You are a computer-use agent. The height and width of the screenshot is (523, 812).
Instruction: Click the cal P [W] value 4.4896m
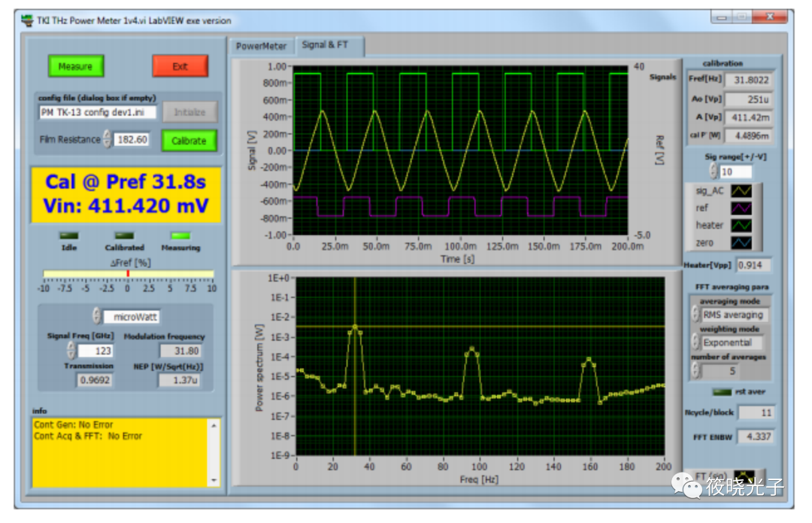[750, 135]
